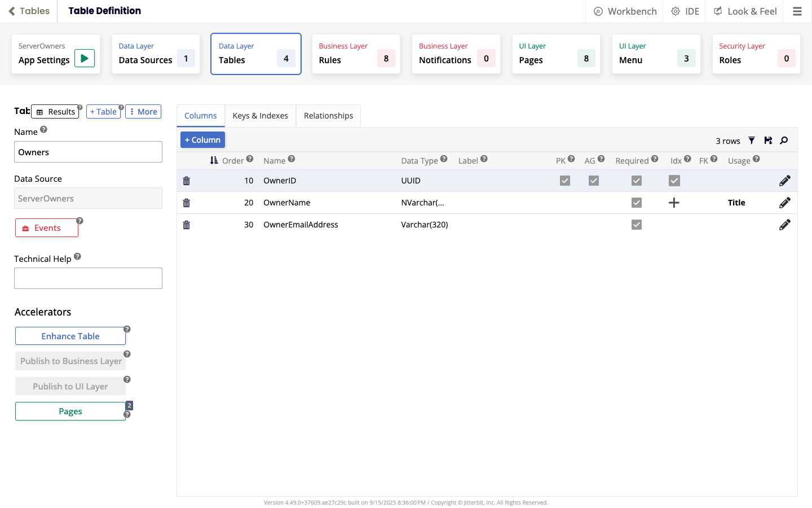Open the More dropdown menu
The height and width of the screenshot is (508, 812).
(x=143, y=112)
